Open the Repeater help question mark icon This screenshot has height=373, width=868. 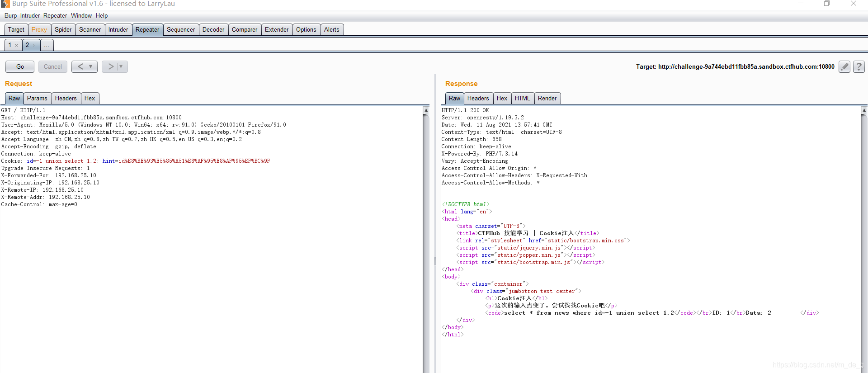(x=859, y=67)
